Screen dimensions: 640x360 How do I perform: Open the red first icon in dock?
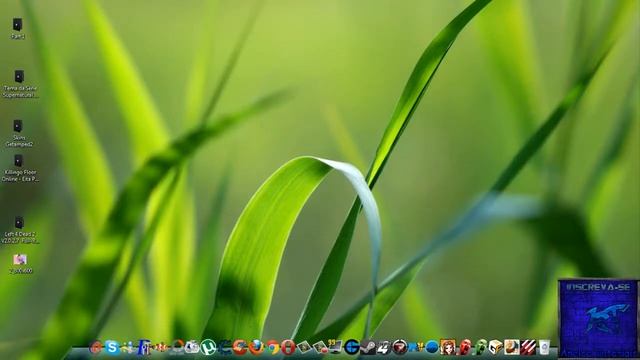(95, 348)
